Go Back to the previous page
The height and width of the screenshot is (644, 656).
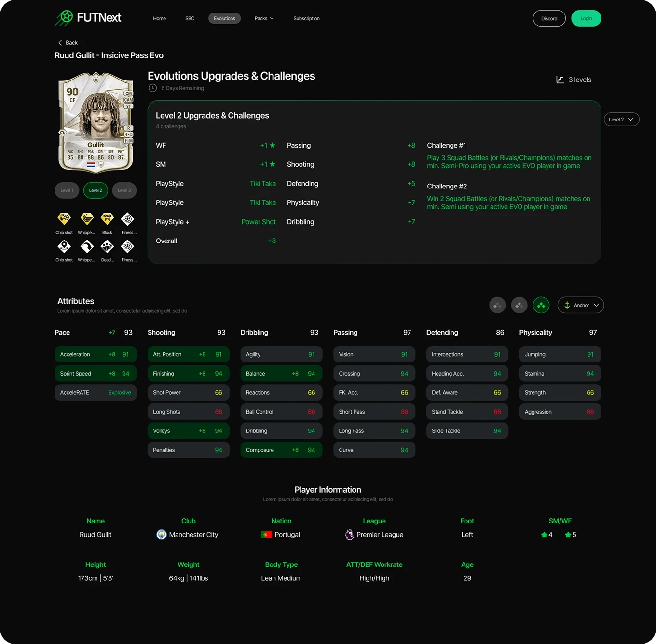[x=68, y=43]
